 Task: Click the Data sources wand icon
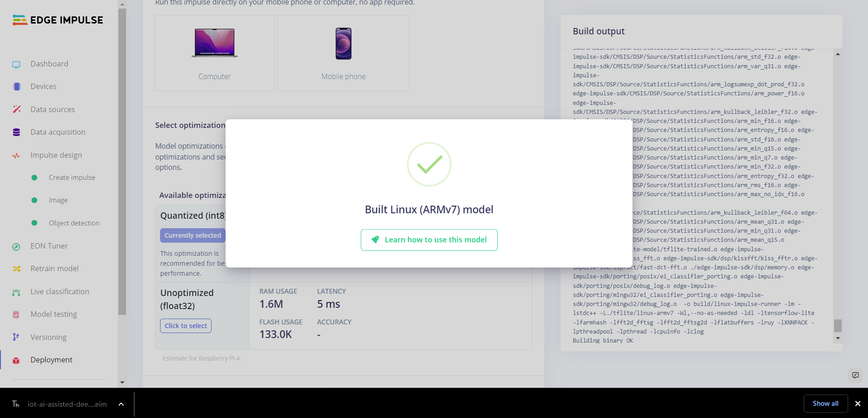17,109
